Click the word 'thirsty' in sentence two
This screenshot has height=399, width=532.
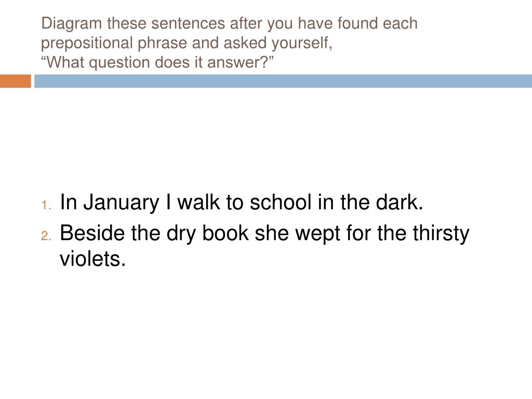441,234
